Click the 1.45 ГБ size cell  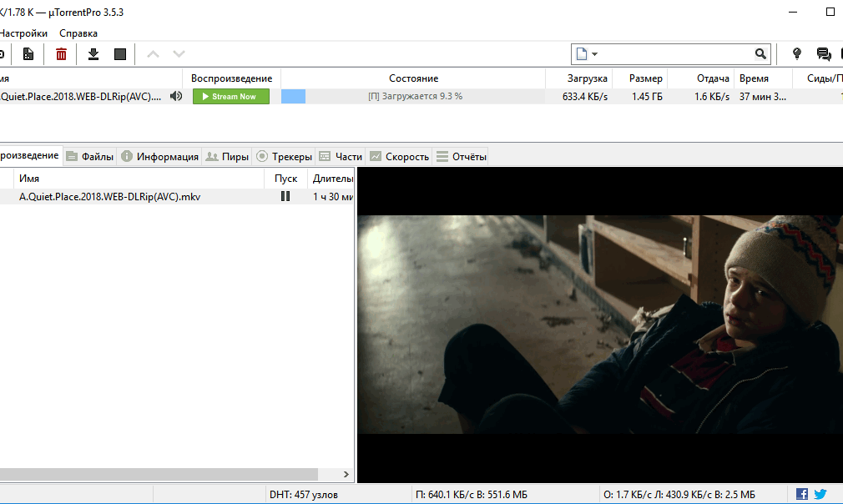pos(648,97)
